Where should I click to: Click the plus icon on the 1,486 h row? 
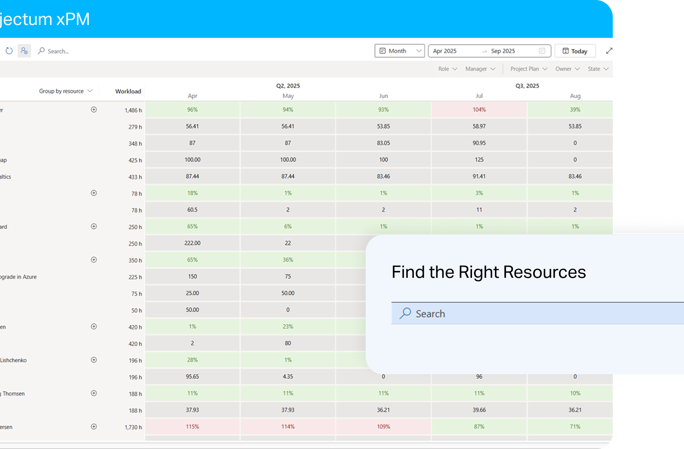(x=94, y=109)
